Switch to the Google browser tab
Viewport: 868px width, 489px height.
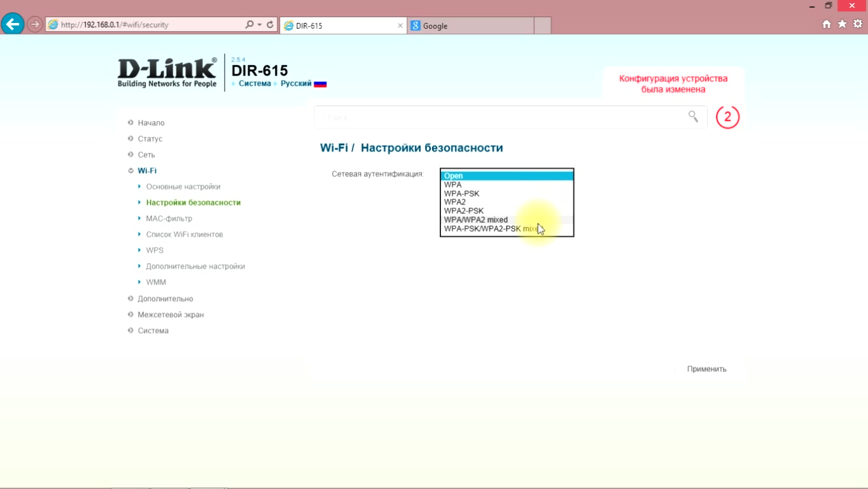(x=471, y=26)
